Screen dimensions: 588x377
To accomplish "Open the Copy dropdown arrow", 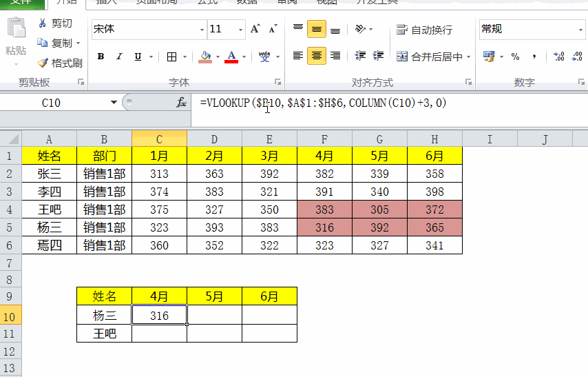I will (78, 43).
